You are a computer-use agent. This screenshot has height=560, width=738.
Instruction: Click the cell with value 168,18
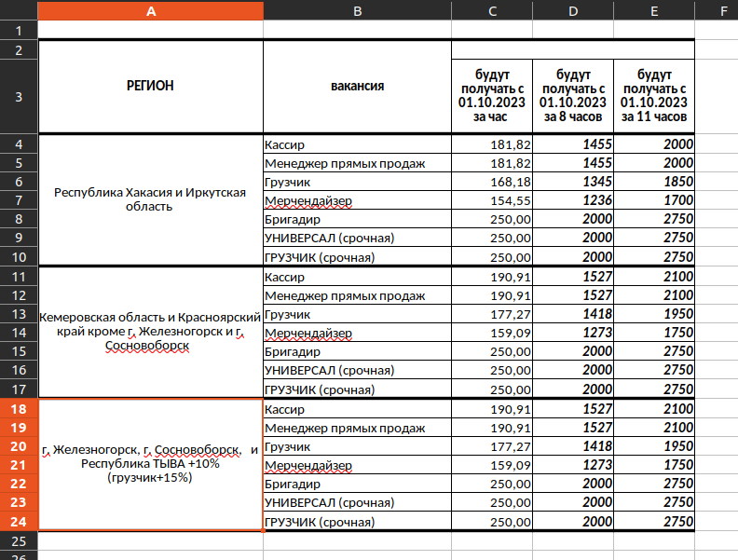click(x=491, y=182)
